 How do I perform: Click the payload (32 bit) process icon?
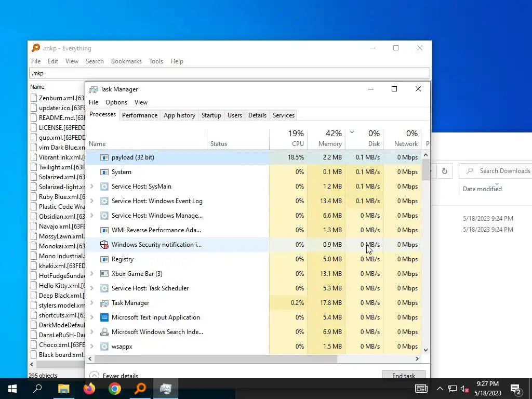pyautogui.click(x=104, y=157)
